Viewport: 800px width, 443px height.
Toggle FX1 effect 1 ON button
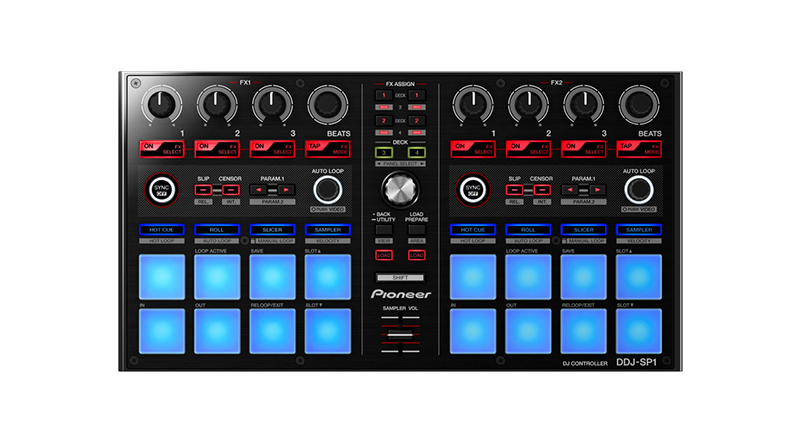162,149
